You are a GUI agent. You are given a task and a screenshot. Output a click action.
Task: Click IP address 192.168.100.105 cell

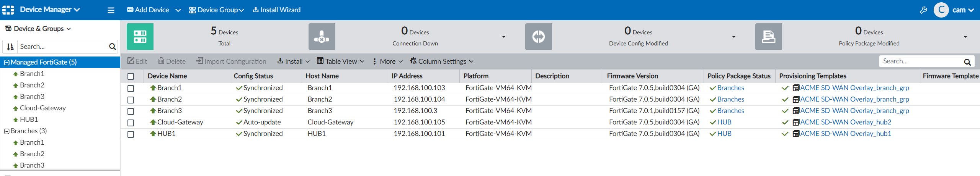(419, 122)
